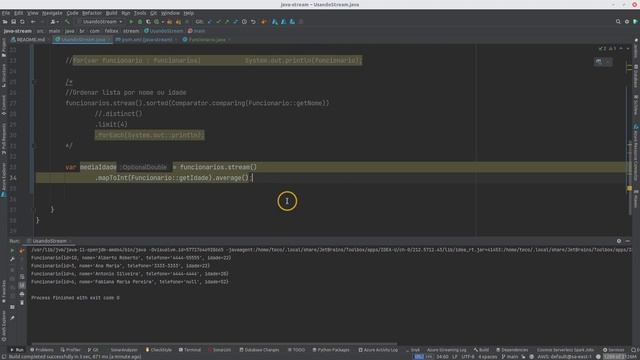Open the TODO tool window
This screenshot has height=360, width=640.
(296, 350)
